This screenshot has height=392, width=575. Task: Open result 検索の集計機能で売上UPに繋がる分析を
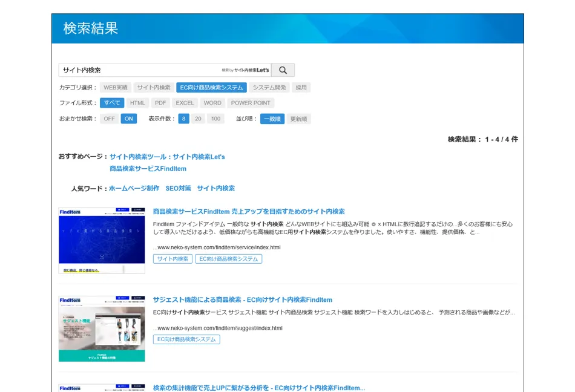(259, 388)
